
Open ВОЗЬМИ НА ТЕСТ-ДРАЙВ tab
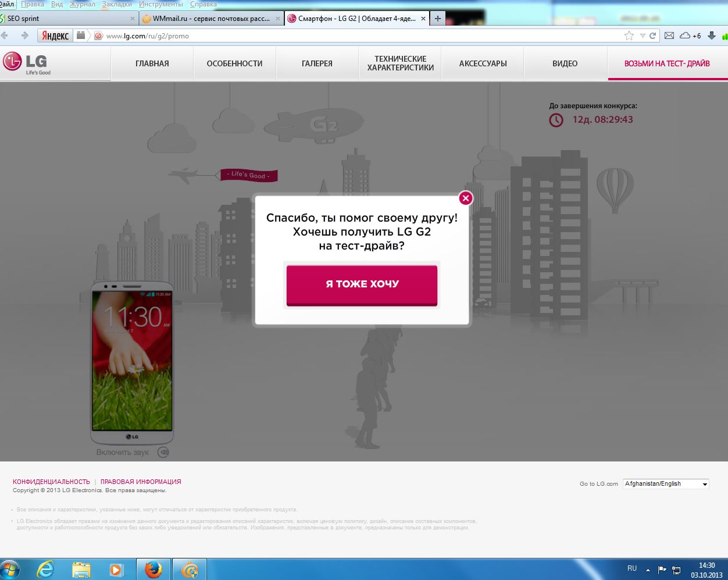click(x=667, y=63)
